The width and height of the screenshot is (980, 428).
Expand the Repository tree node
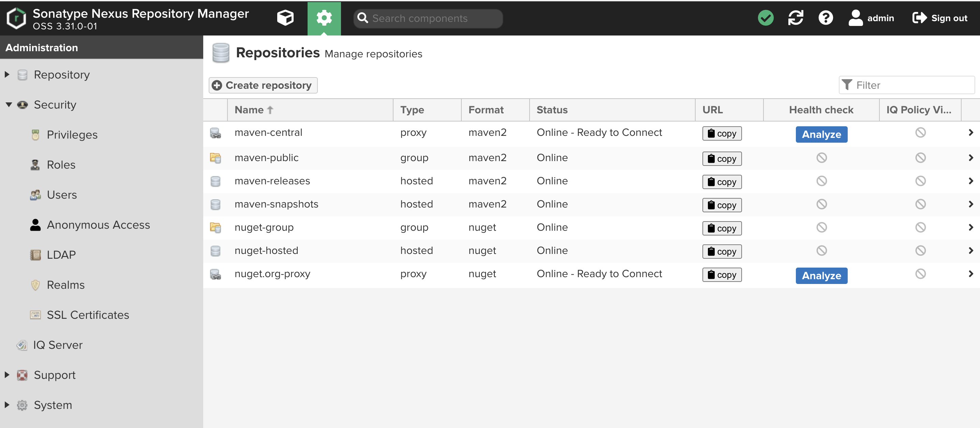point(7,75)
